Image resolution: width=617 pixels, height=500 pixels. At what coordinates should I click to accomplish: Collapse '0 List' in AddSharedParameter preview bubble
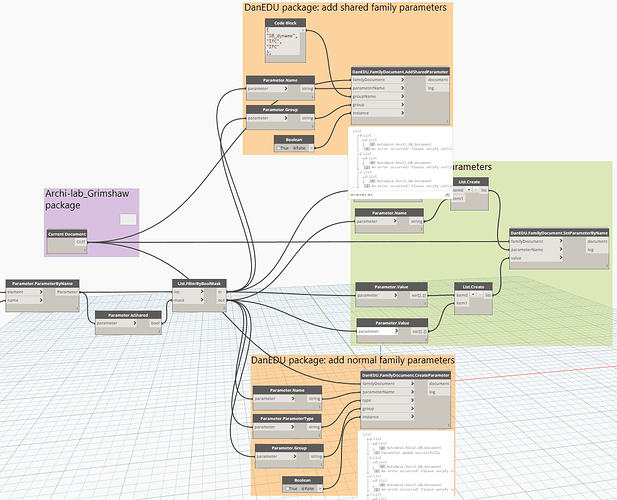360,135
